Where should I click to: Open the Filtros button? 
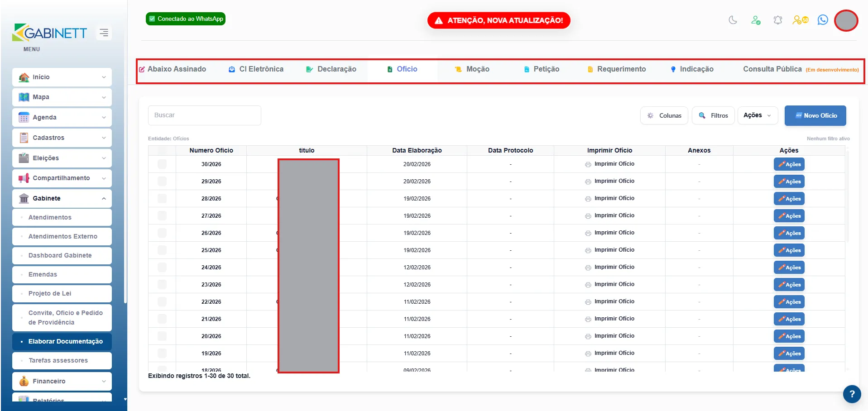tap(713, 115)
